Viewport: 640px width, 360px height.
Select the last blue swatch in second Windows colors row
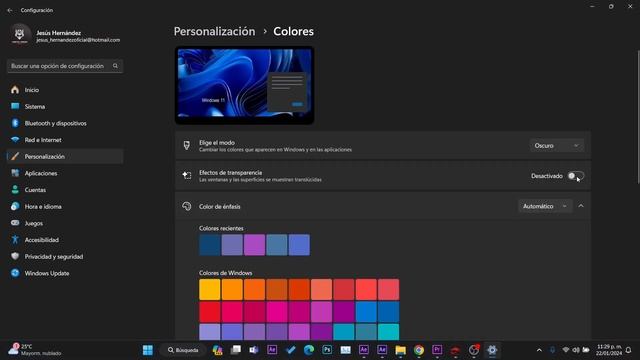tap(388, 312)
